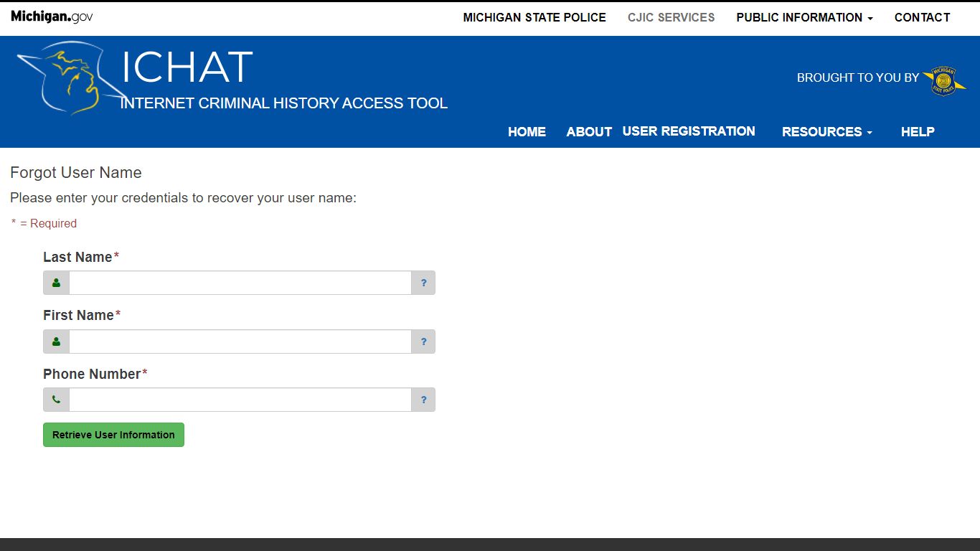The height and width of the screenshot is (551, 980).
Task: Focus the Phone Number input field
Action: click(240, 400)
